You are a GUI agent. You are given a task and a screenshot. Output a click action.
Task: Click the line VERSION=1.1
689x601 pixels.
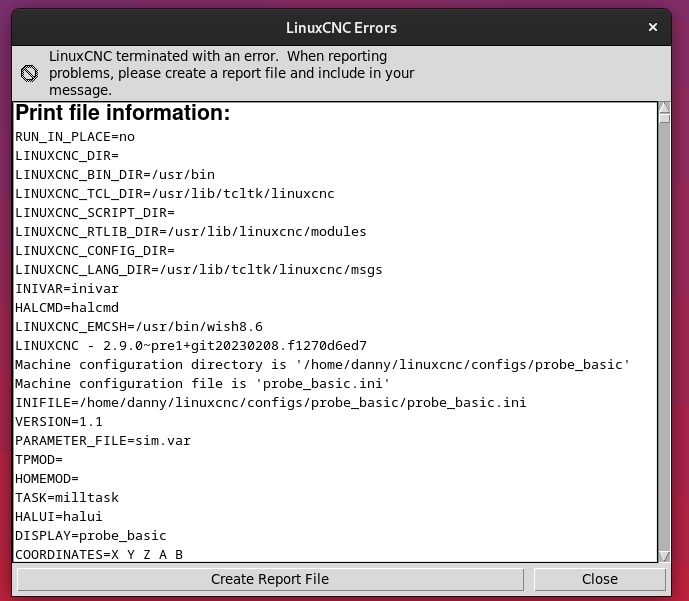pyautogui.click(x=59, y=422)
